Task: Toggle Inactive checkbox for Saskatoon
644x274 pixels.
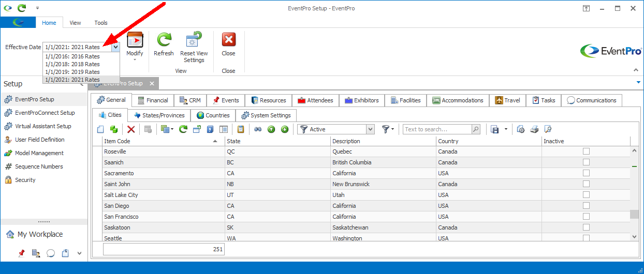Action: pos(586,227)
